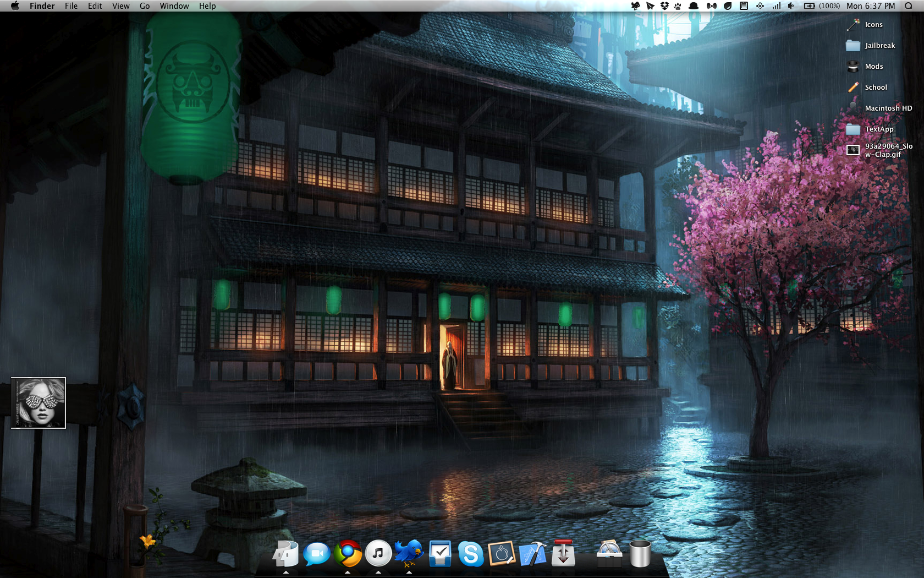
Task: Open the Transmit/download press app in dock
Action: pyautogui.click(x=563, y=554)
